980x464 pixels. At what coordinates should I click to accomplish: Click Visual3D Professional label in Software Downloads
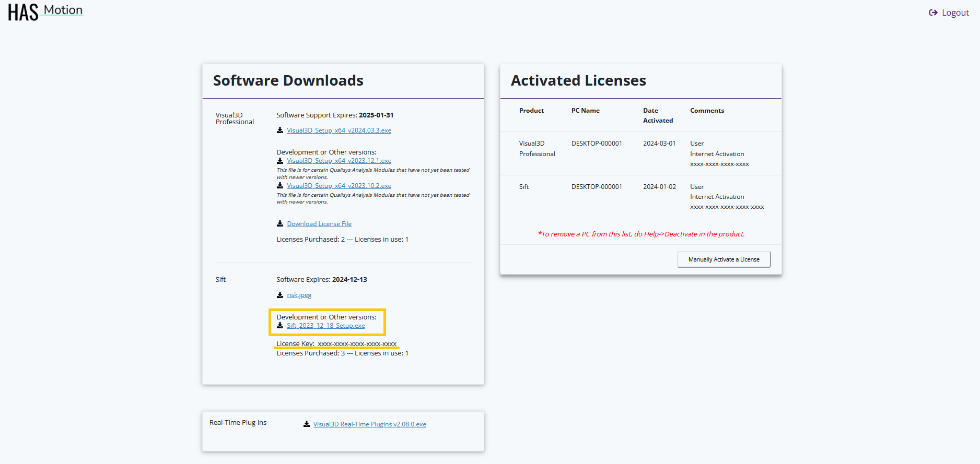pos(235,118)
